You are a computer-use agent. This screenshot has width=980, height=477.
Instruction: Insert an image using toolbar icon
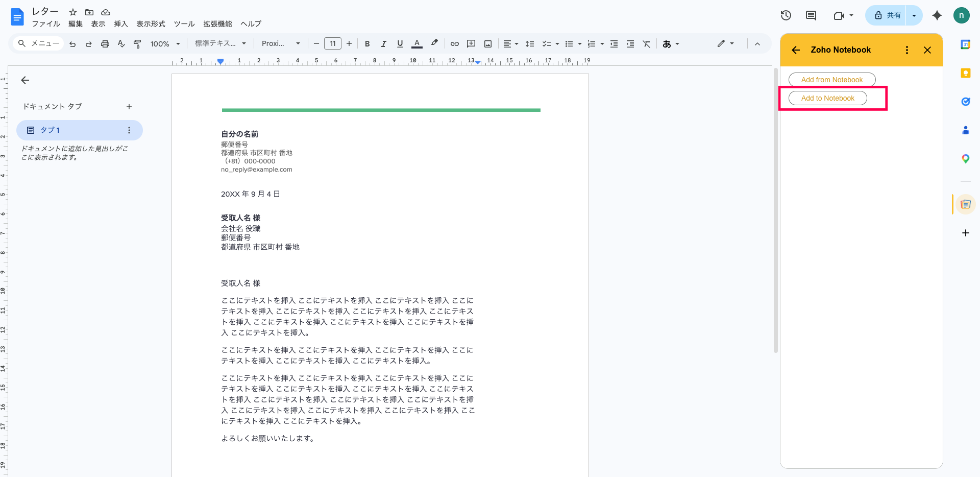click(x=488, y=44)
